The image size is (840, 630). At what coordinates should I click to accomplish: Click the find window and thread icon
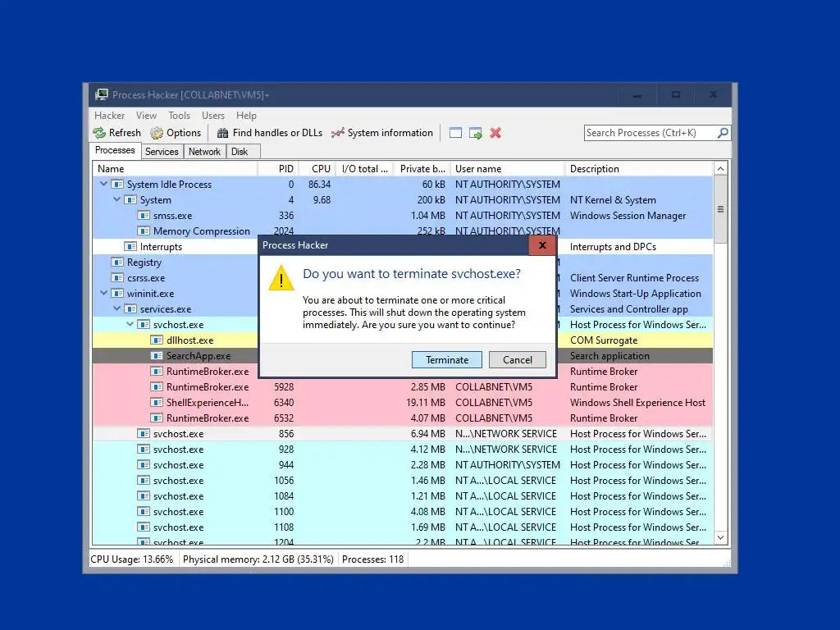[x=475, y=133]
